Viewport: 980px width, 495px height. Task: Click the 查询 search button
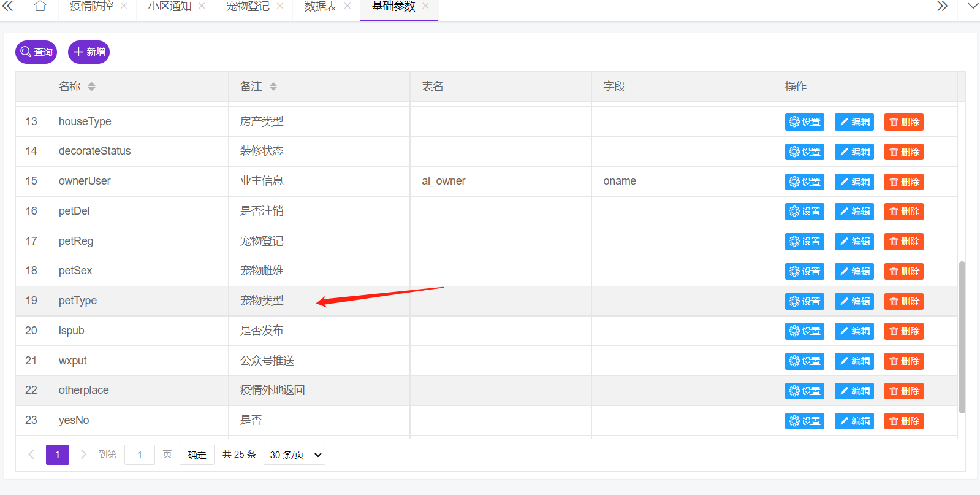(36, 52)
